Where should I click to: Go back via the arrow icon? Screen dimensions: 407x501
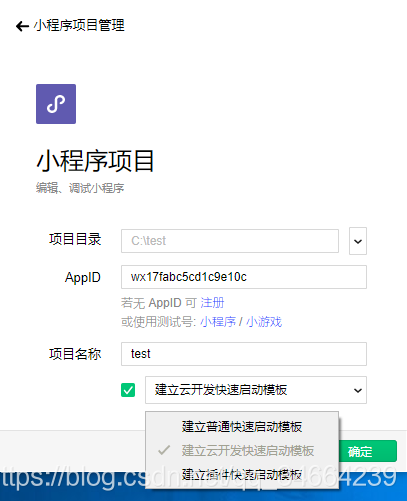coord(22,26)
